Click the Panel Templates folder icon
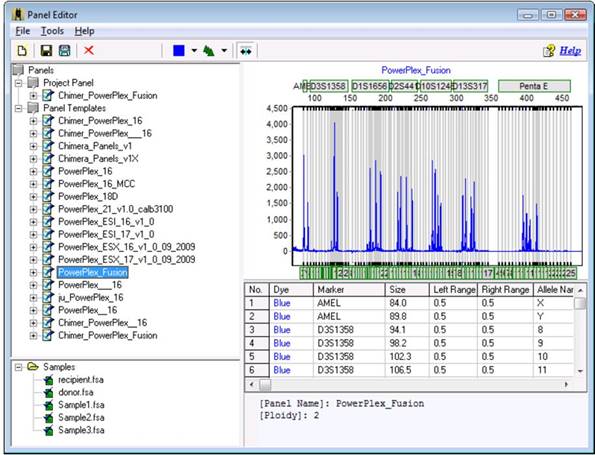Image resolution: width=595 pixels, height=455 pixels. point(33,108)
